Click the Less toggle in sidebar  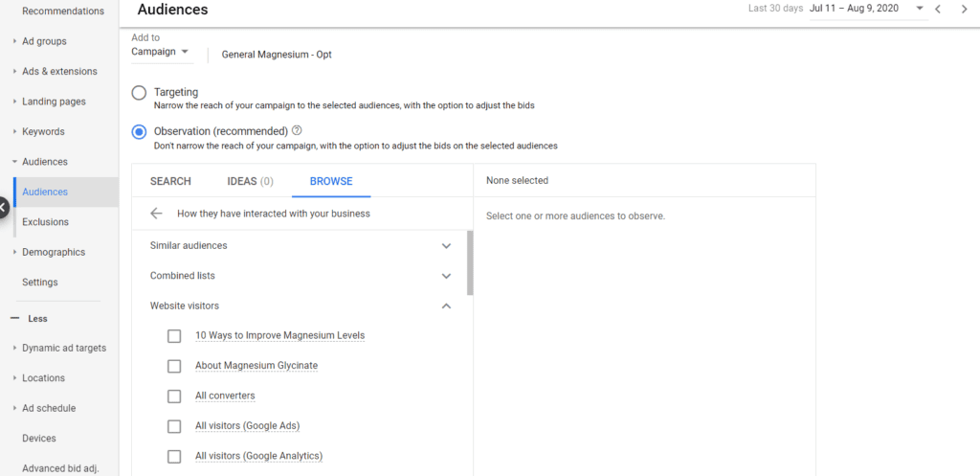click(37, 318)
